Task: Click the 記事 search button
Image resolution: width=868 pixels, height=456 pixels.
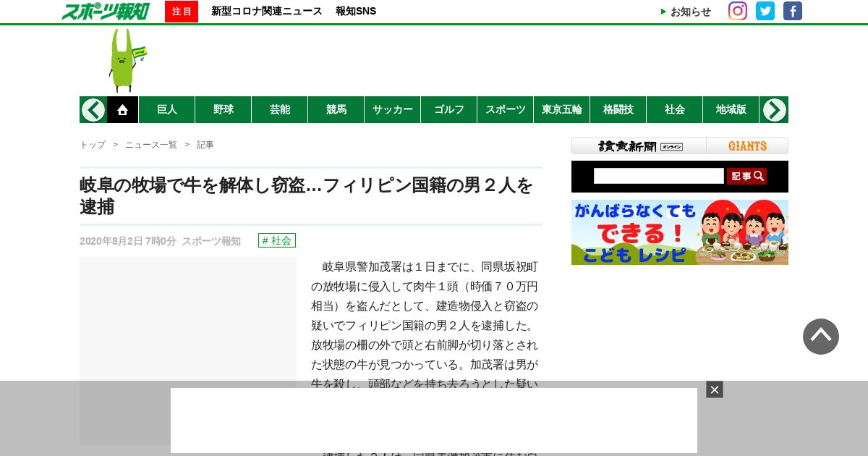Action: tap(746, 176)
